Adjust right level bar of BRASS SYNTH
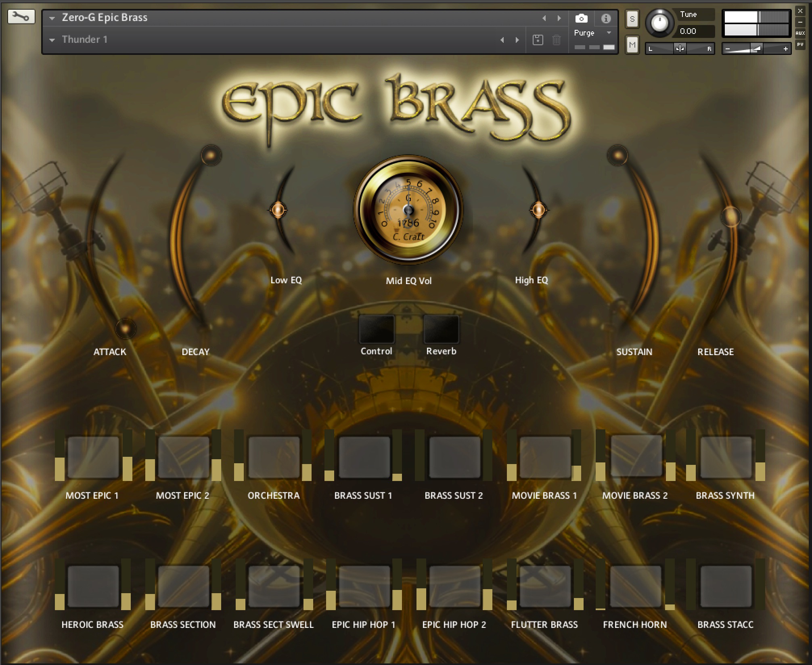Image resolution: width=812 pixels, height=665 pixels. (x=760, y=455)
